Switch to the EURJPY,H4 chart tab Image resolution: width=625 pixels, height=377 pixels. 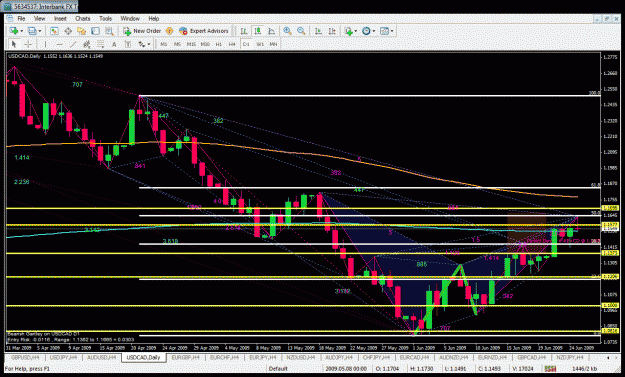(x=263, y=357)
